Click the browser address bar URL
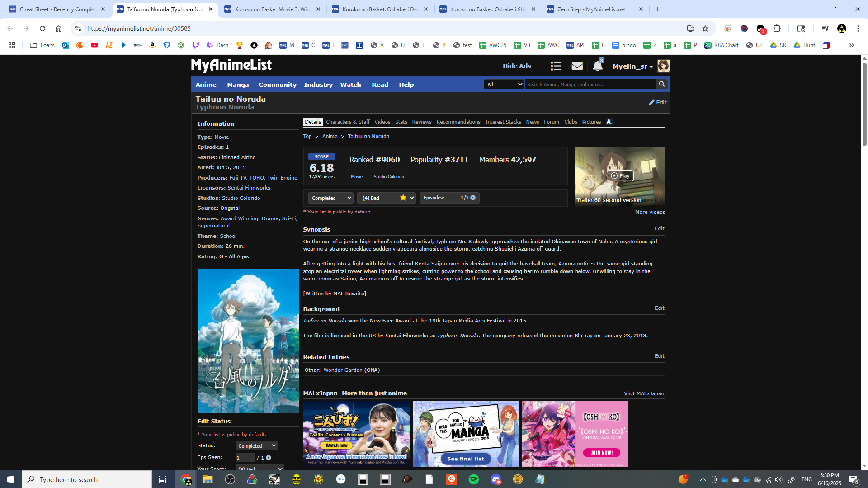 pos(139,28)
